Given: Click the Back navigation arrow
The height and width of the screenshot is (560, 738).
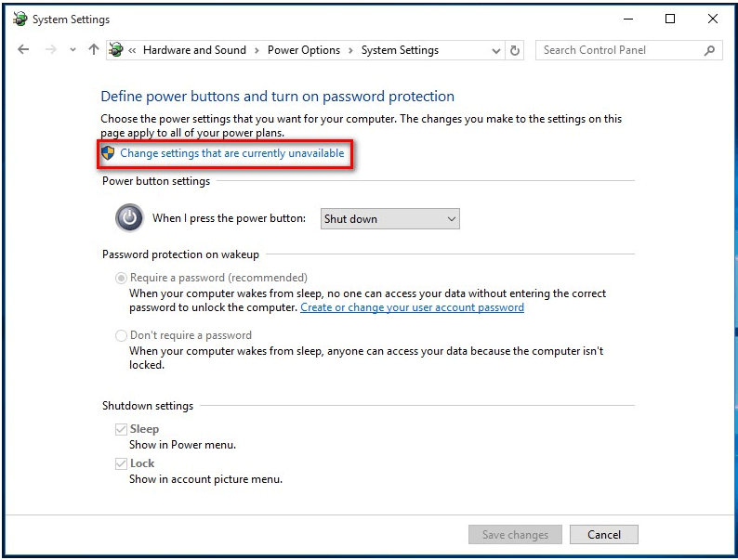Looking at the screenshot, I should [x=23, y=49].
